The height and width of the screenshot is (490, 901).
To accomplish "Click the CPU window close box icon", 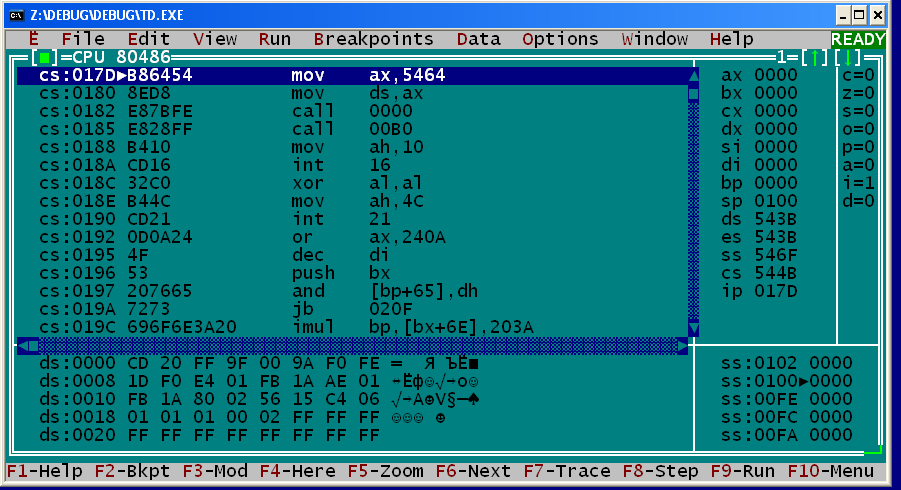I will 44,57.
